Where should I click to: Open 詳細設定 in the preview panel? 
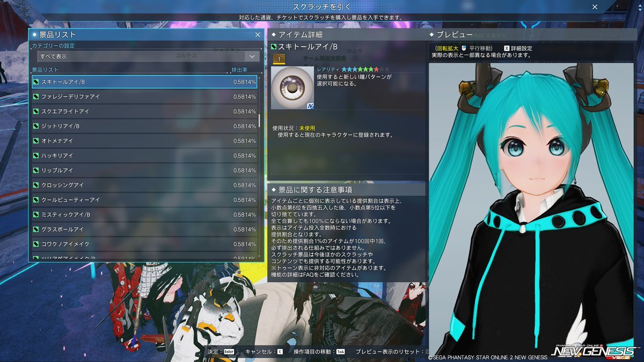click(522, 48)
